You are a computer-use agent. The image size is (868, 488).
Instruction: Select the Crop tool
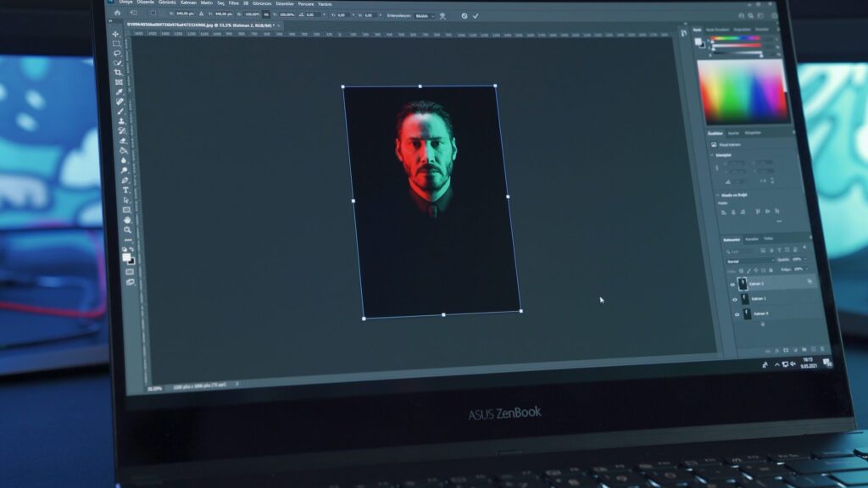[x=118, y=73]
